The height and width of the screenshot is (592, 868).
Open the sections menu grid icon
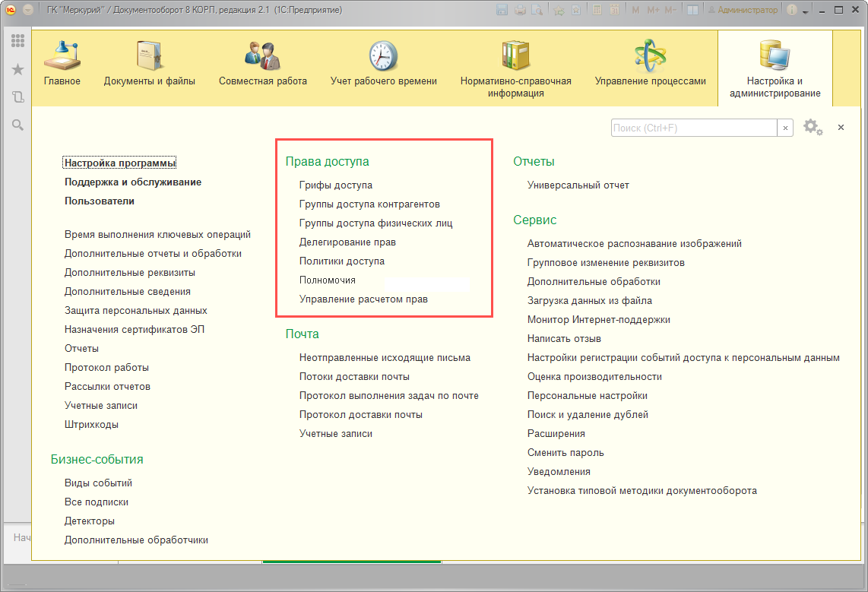pos(17,41)
